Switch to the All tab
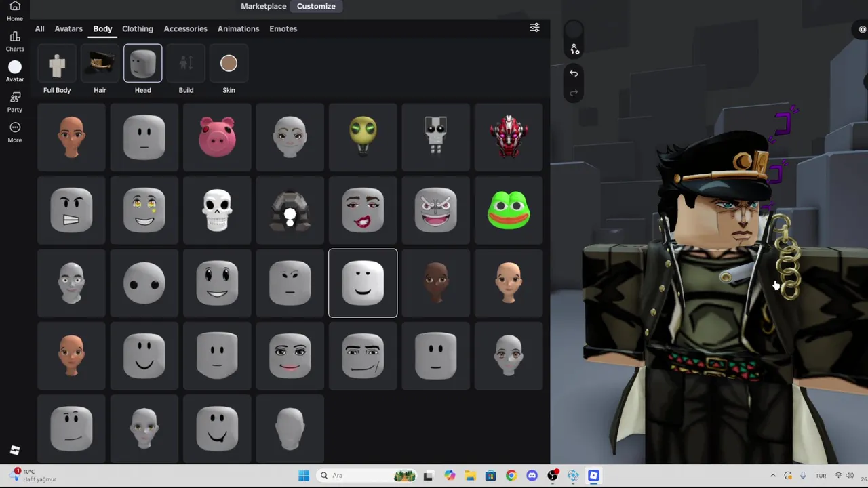This screenshot has width=868, height=488. tap(39, 28)
